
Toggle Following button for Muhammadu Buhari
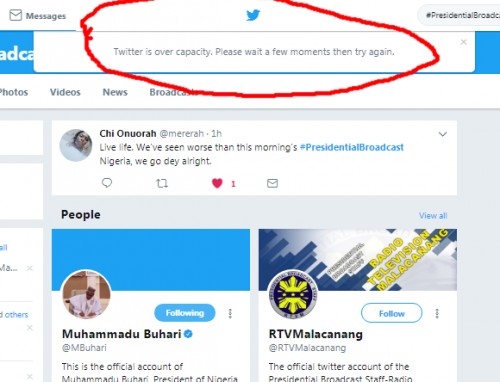(x=185, y=313)
